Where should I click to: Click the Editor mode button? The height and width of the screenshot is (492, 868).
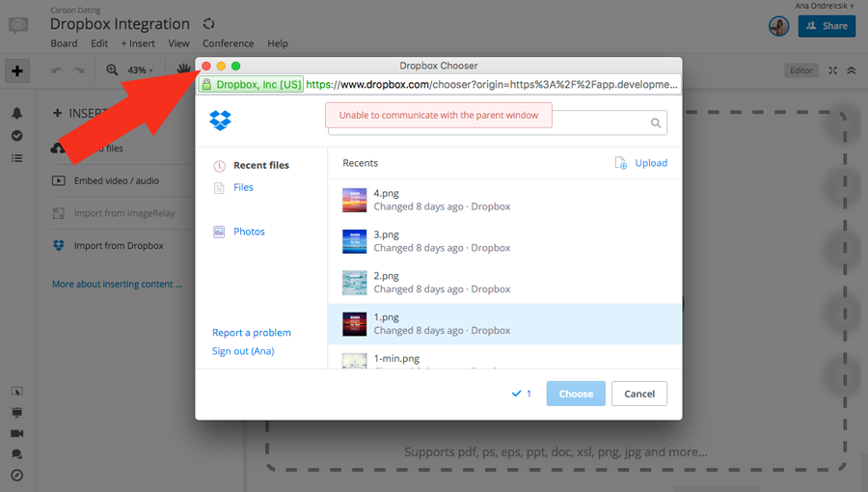[x=801, y=70]
